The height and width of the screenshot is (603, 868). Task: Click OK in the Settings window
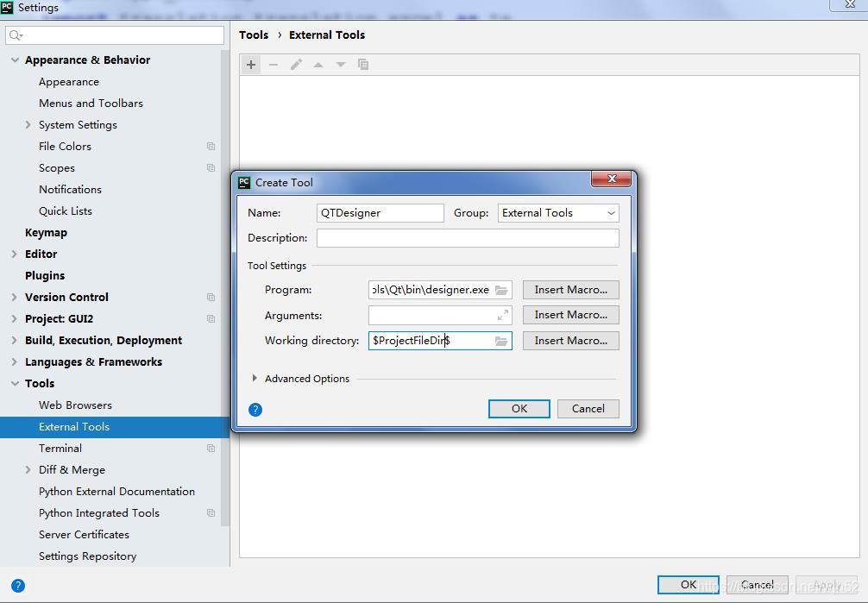[688, 585]
